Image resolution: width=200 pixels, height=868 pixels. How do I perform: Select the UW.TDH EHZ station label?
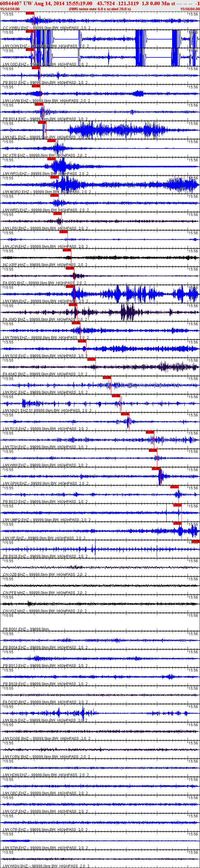pos(45,447)
